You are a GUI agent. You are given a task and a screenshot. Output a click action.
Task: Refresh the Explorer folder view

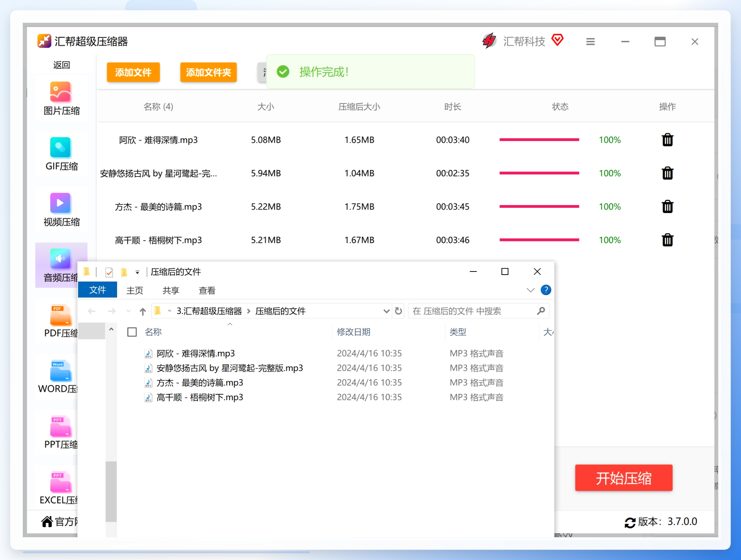click(398, 311)
